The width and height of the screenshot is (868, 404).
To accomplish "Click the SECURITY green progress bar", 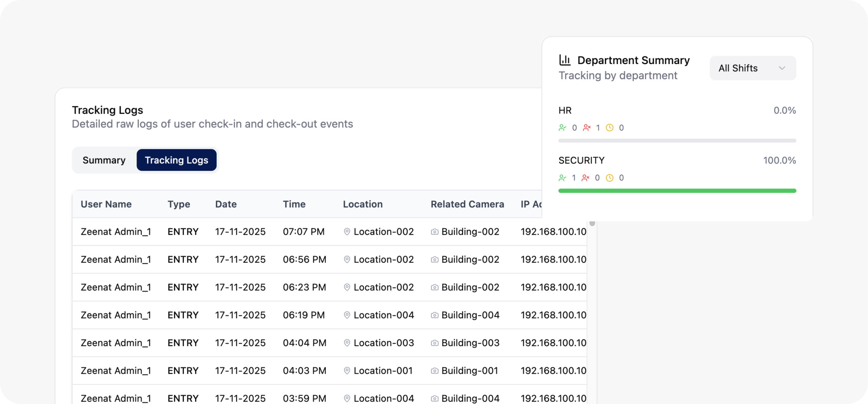I will click(677, 191).
